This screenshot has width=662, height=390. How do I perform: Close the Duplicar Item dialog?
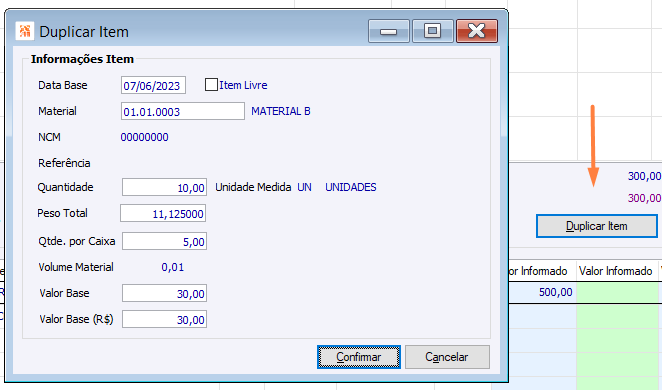[x=477, y=31]
